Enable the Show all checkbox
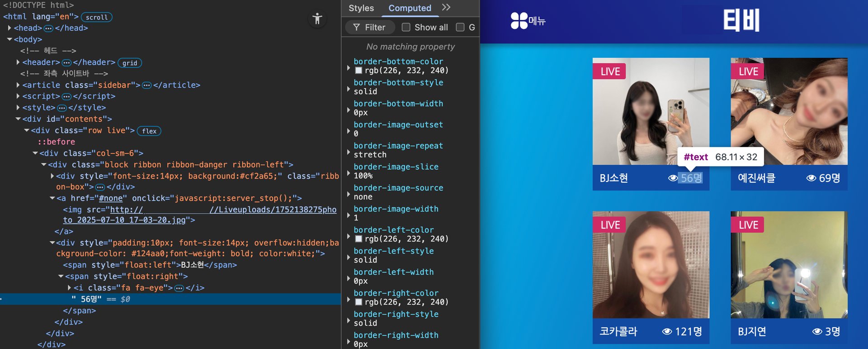This screenshot has height=349, width=868. pos(406,27)
